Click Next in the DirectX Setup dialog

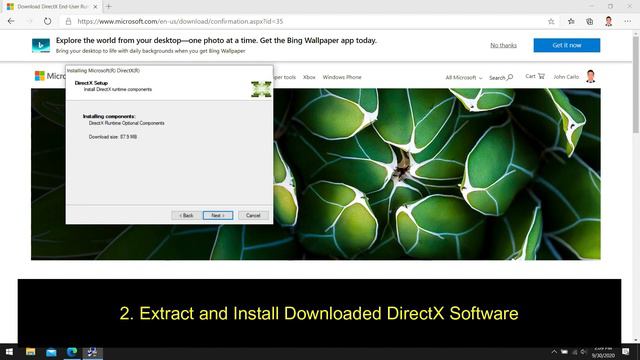click(218, 216)
